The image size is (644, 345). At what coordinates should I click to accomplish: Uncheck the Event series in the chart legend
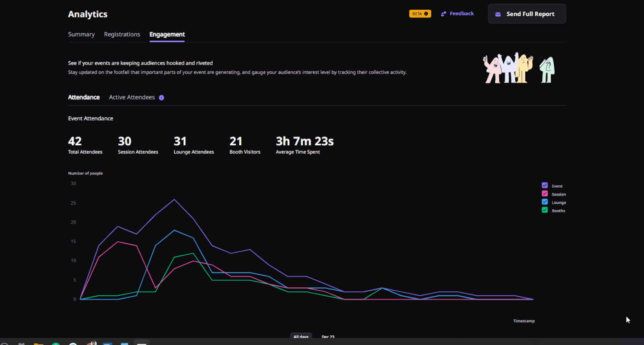[x=545, y=186]
